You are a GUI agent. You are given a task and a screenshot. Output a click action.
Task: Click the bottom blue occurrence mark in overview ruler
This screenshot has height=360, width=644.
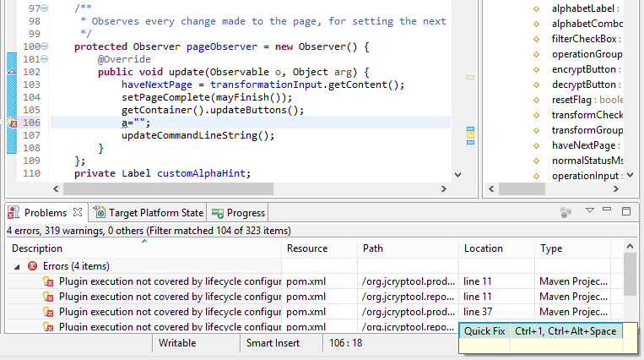470,142
